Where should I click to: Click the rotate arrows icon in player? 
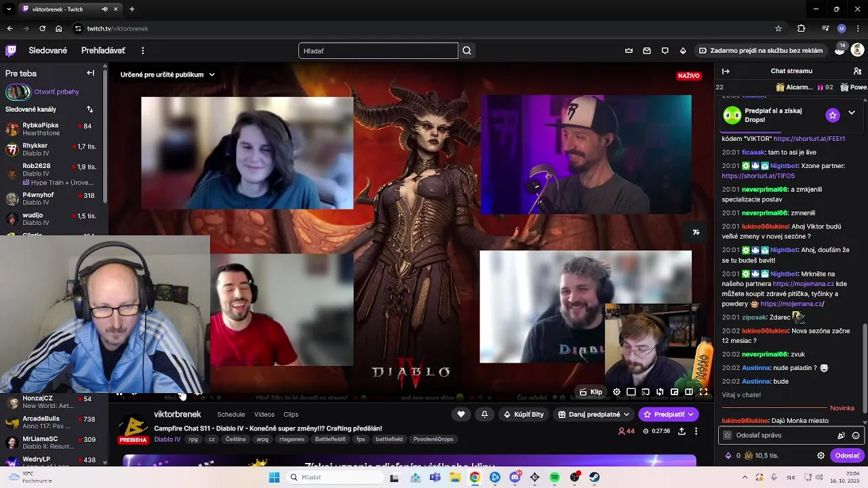(x=660, y=392)
